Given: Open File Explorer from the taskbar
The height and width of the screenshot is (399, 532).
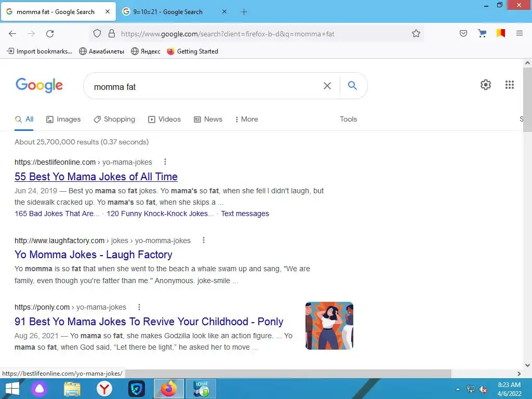Looking at the screenshot, I should click(72, 389).
